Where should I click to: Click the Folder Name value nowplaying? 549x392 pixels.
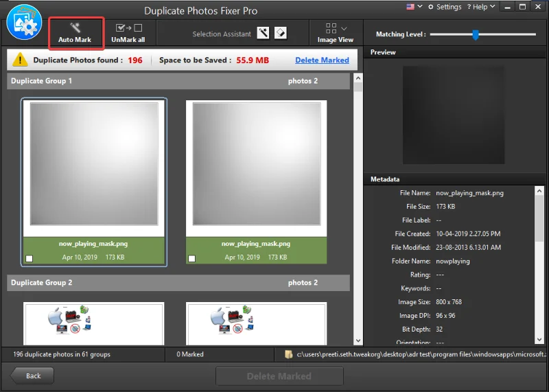pyautogui.click(x=453, y=262)
